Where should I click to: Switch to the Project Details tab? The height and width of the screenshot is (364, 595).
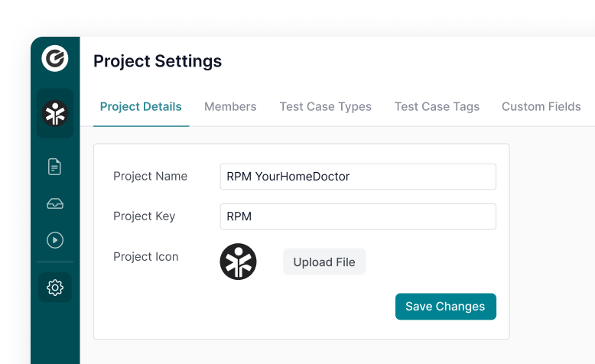tap(141, 106)
